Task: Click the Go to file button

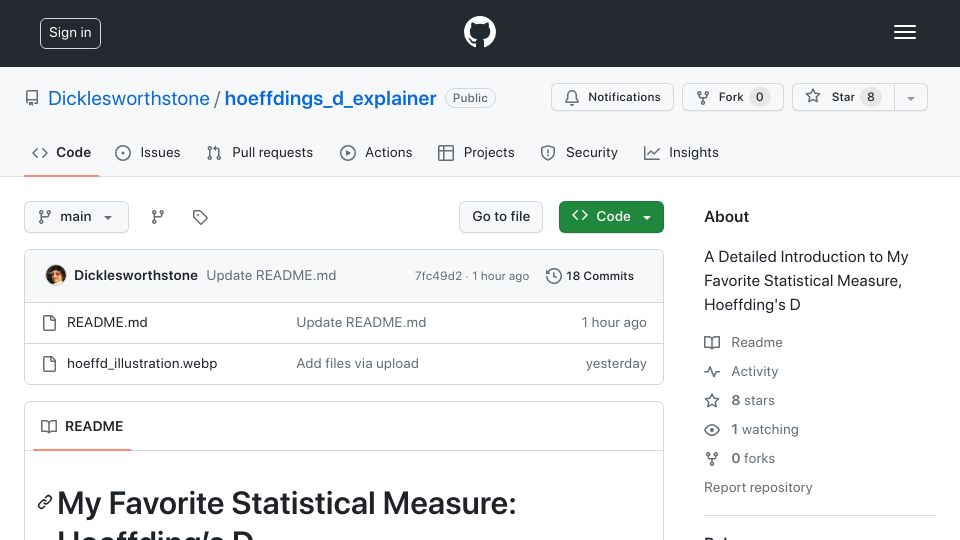Action: pos(501,217)
